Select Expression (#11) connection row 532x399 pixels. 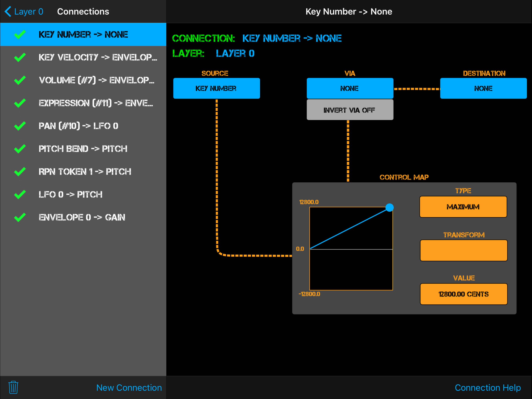click(95, 103)
